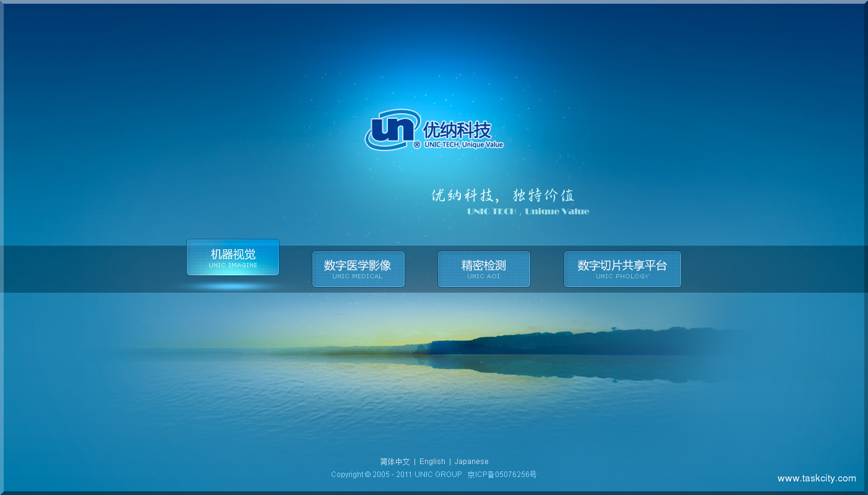Go to 数字切片共享平台 UNIC PHOLOGY

[x=622, y=269]
